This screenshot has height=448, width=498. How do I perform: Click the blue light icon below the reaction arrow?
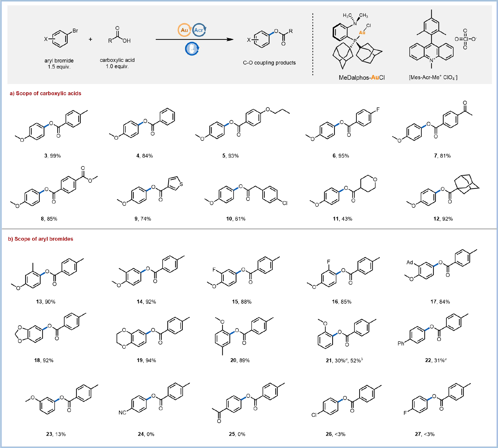[x=192, y=49]
